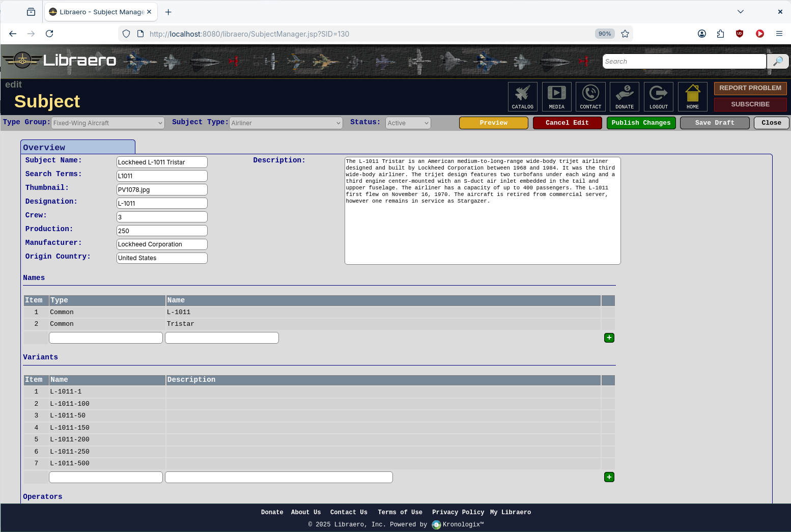Click Publish Changes button
Screen dimensions: 791x532
[641, 123]
